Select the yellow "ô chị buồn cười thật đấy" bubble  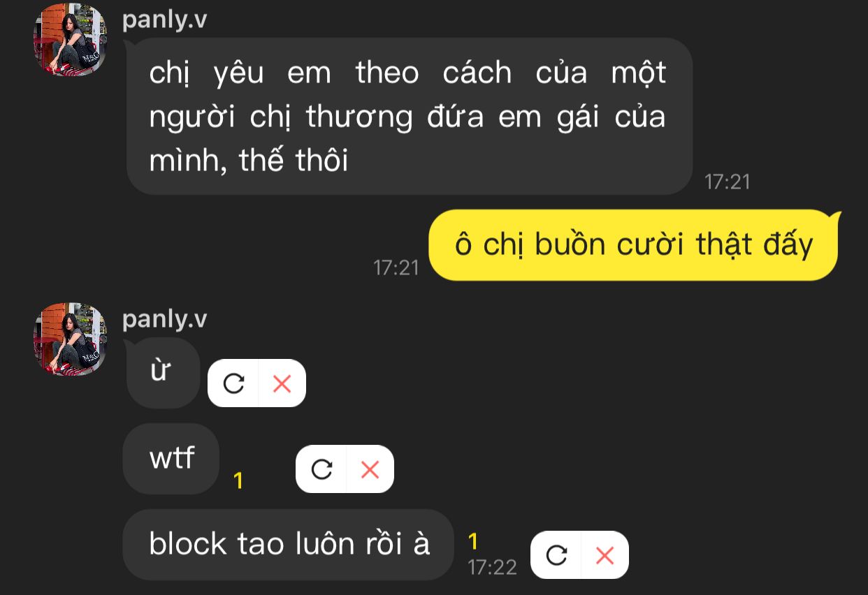pos(634,245)
